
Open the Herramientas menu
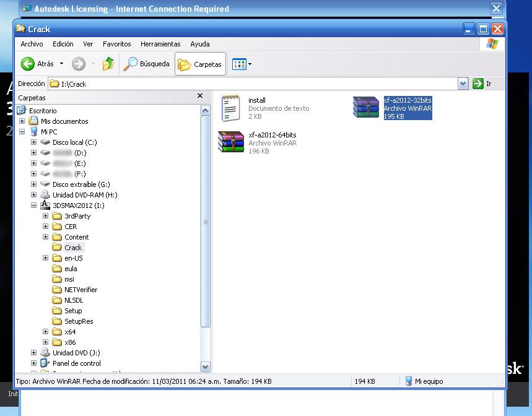[x=160, y=44]
